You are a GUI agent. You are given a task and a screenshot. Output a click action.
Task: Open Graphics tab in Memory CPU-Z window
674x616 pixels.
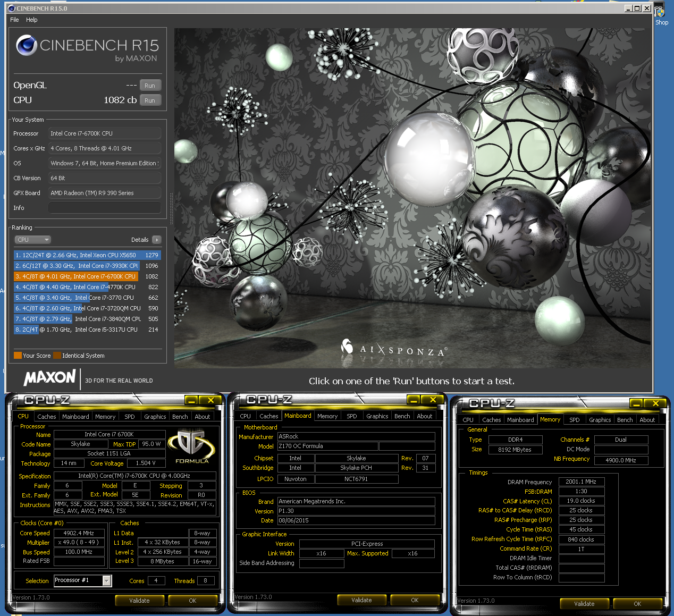pos(600,420)
